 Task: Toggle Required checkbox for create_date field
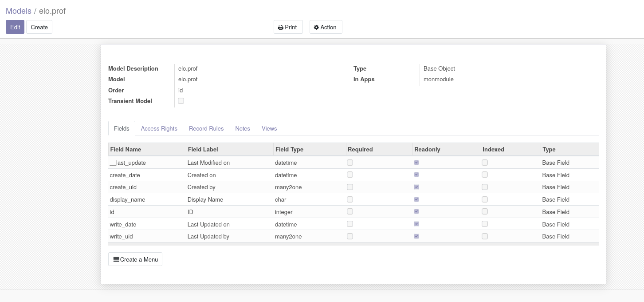350,175
